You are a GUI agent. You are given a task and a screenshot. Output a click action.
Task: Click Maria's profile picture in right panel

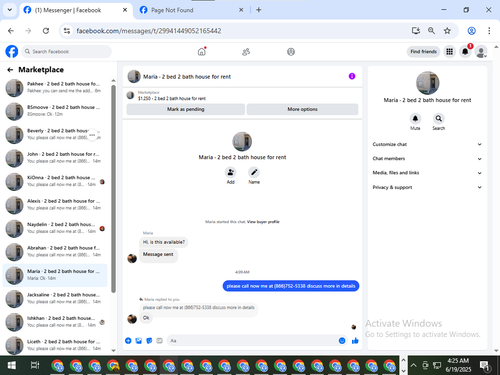coord(427,83)
